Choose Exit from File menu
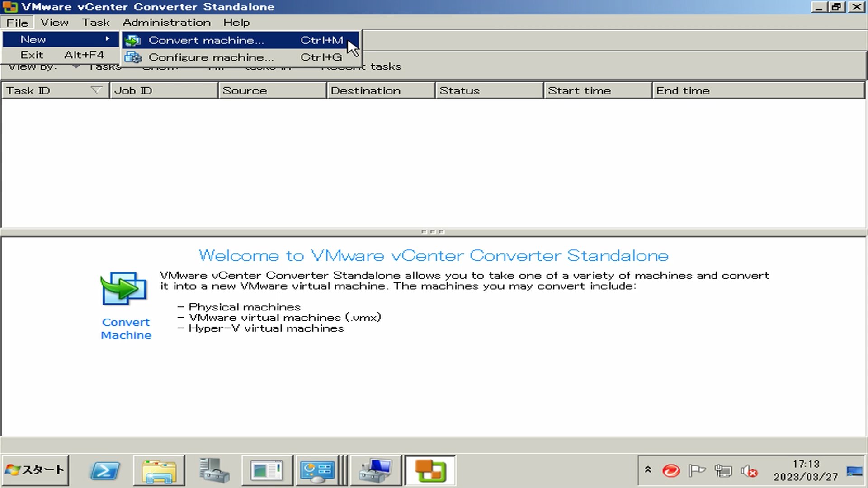 click(x=61, y=55)
